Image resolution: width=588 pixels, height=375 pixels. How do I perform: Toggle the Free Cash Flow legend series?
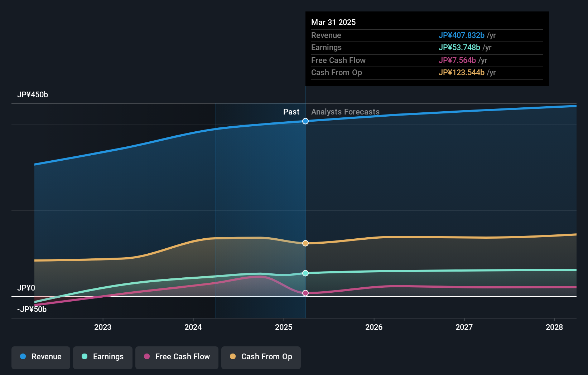click(x=177, y=357)
